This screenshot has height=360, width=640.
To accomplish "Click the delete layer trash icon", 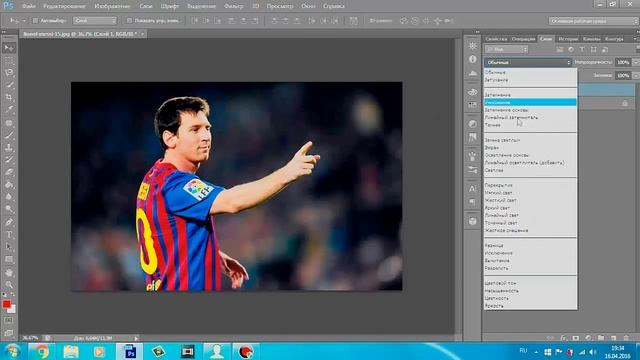I will pos(626,338).
